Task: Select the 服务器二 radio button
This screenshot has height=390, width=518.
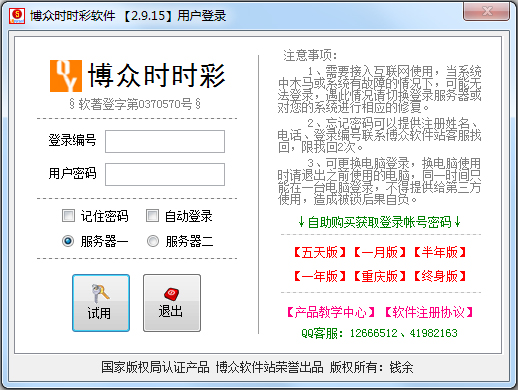Action: (153, 241)
